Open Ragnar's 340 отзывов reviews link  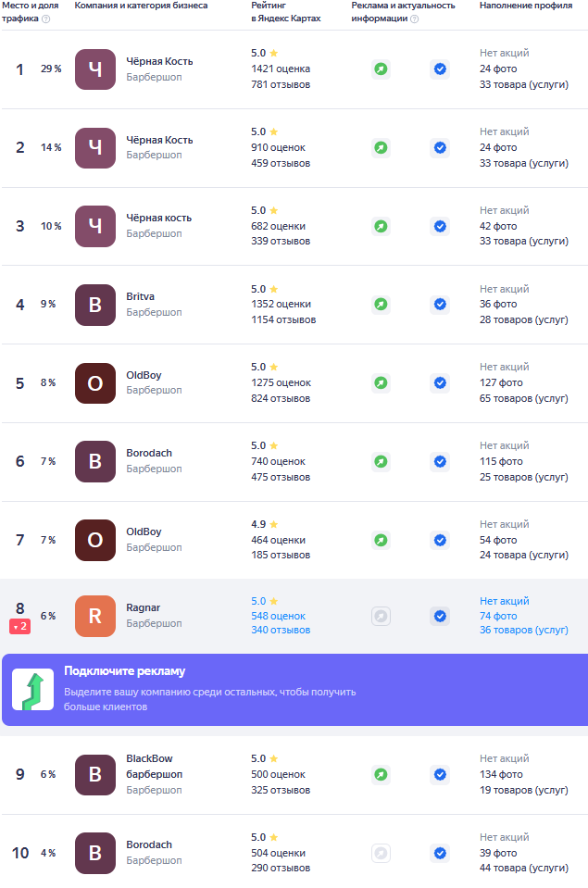[x=281, y=631]
